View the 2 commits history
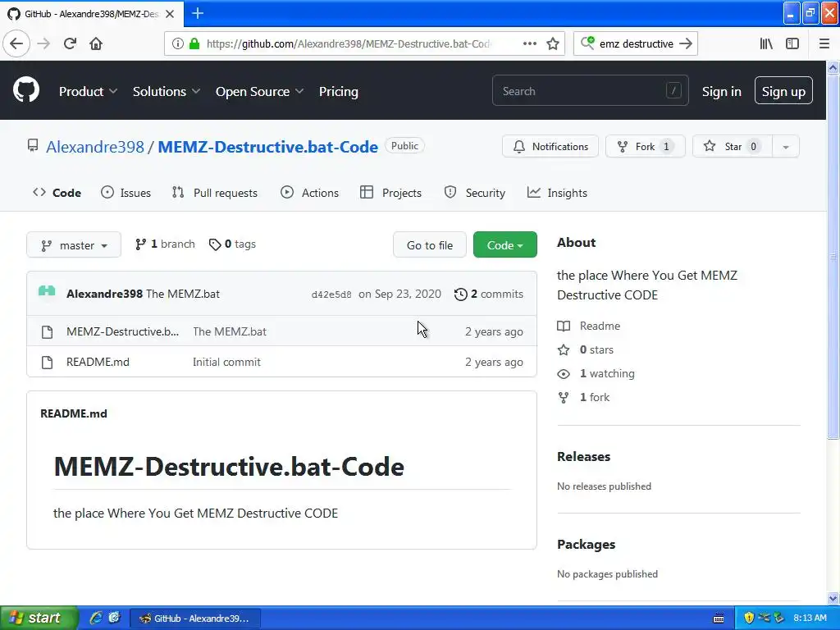This screenshot has height=630, width=840. [x=489, y=294]
